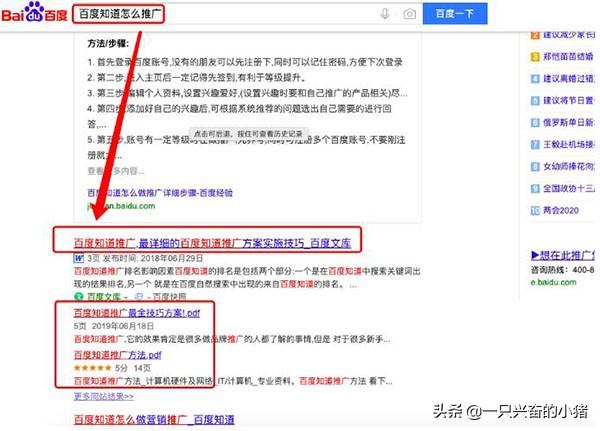Click the rank 8 badge in hot list
The height and width of the screenshot is (431, 600).
(535, 167)
